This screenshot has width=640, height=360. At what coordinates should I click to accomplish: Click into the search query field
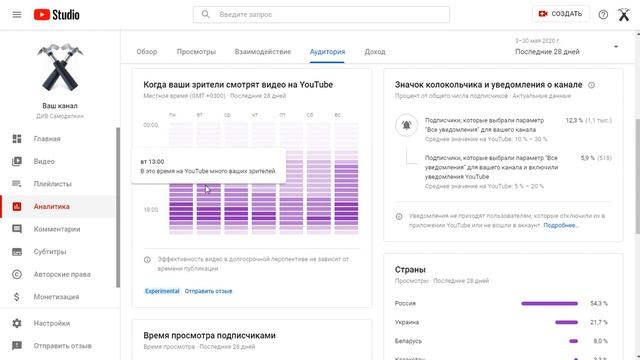point(321,15)
